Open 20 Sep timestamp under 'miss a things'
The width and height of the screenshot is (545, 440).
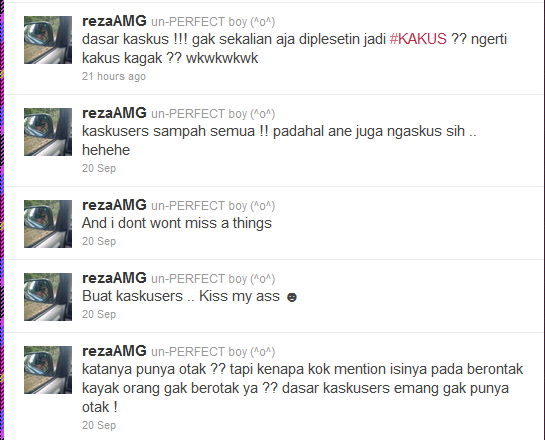coord(99,241)
